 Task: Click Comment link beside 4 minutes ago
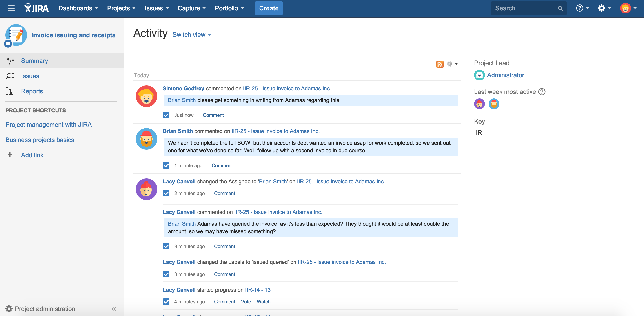(x=224, y=302)
